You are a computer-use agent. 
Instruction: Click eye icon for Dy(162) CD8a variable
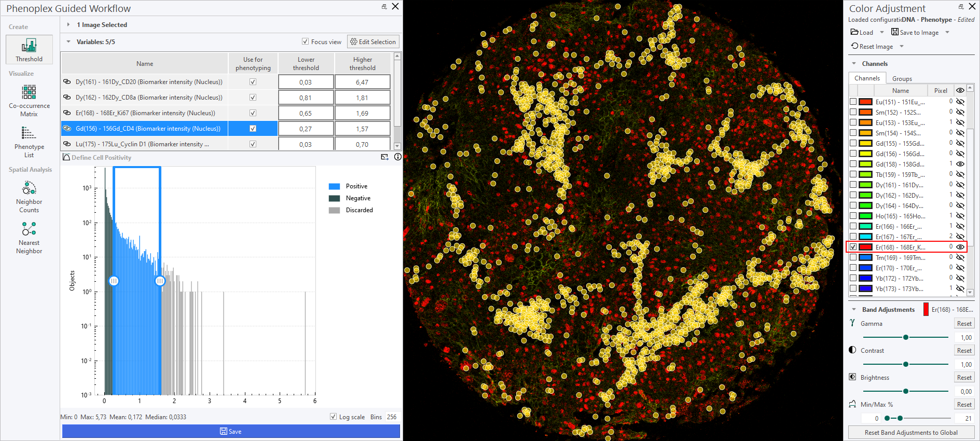click(67, 98)
